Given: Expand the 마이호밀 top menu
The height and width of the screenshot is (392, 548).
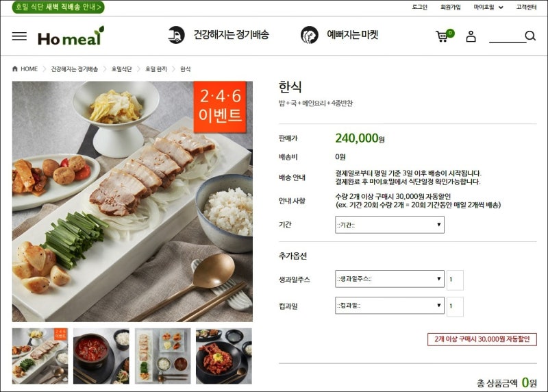Looking at the screenshot, I should 488,7.
